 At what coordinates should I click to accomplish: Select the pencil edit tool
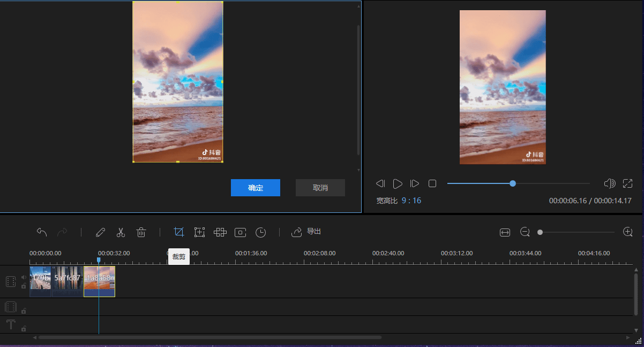pyautogui.click(x=100, y=232)
